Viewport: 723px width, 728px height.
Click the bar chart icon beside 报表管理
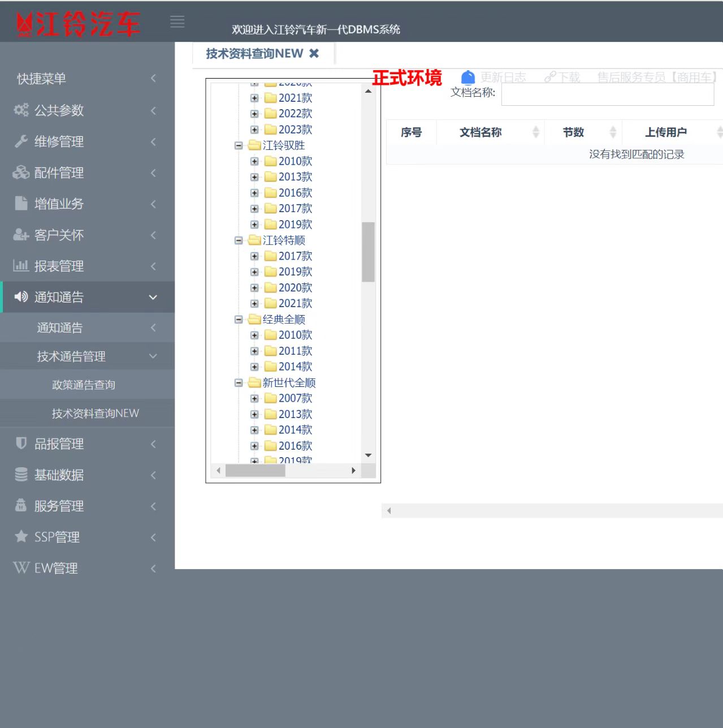tap(21, 265)
